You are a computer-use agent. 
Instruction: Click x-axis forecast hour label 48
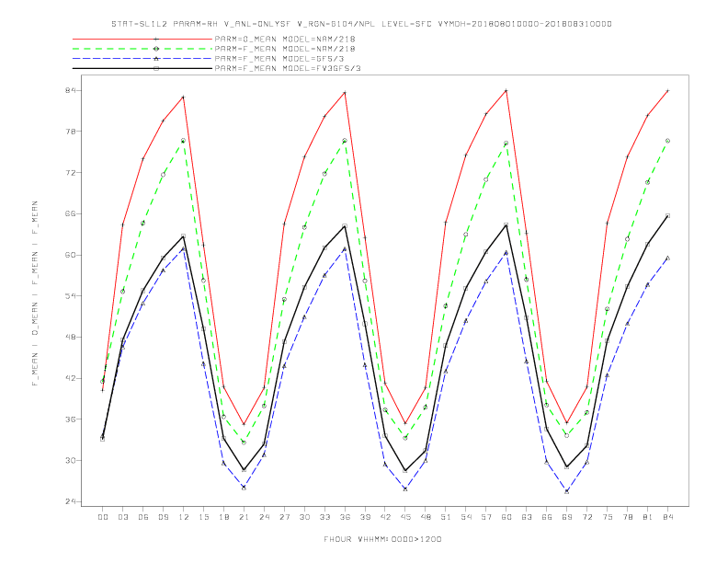point(426,517)
